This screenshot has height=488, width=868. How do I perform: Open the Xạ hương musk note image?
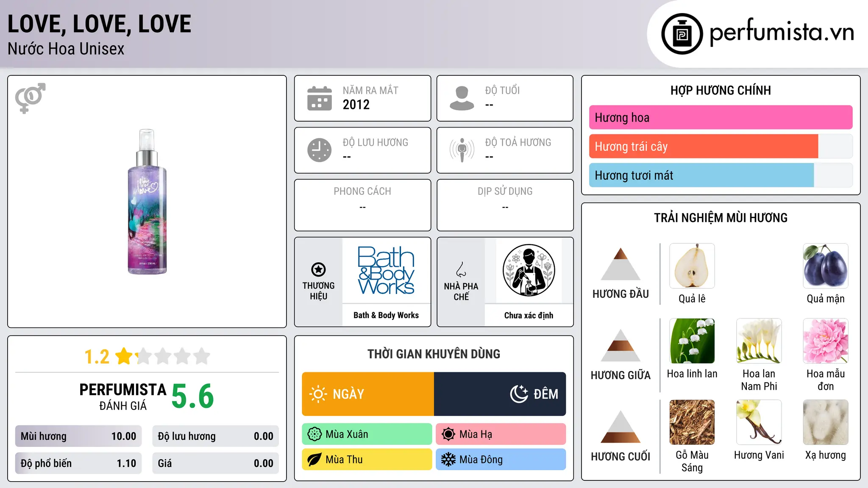(x=826, y=422)
